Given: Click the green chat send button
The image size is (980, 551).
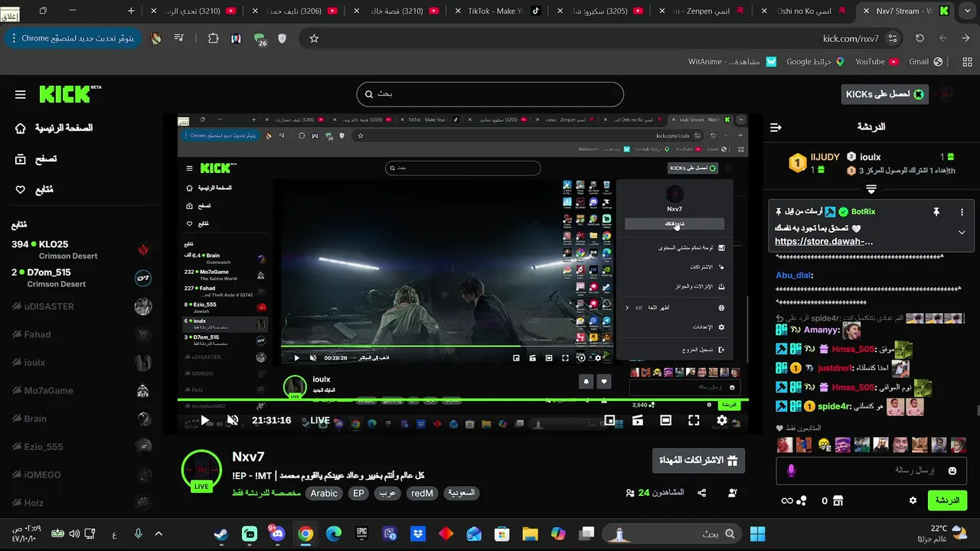Looking at the screenshot, I should tap(947, 500).
